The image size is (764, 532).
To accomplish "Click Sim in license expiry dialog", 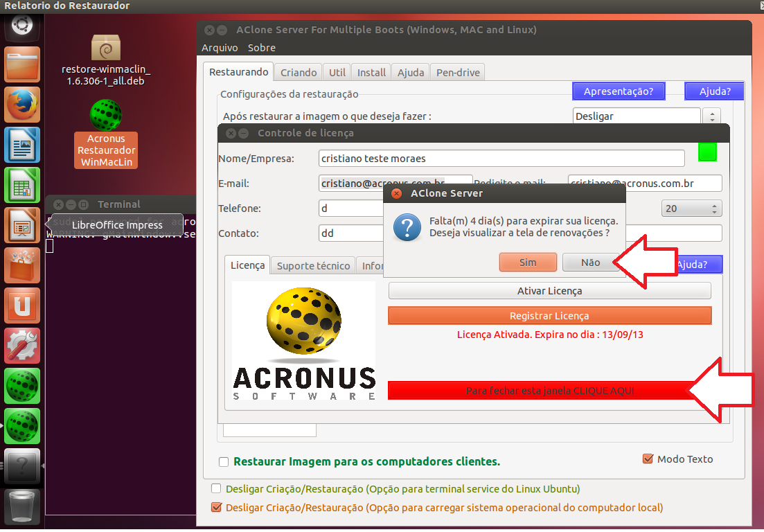I will pyautogui.click(x=528, y=262).
